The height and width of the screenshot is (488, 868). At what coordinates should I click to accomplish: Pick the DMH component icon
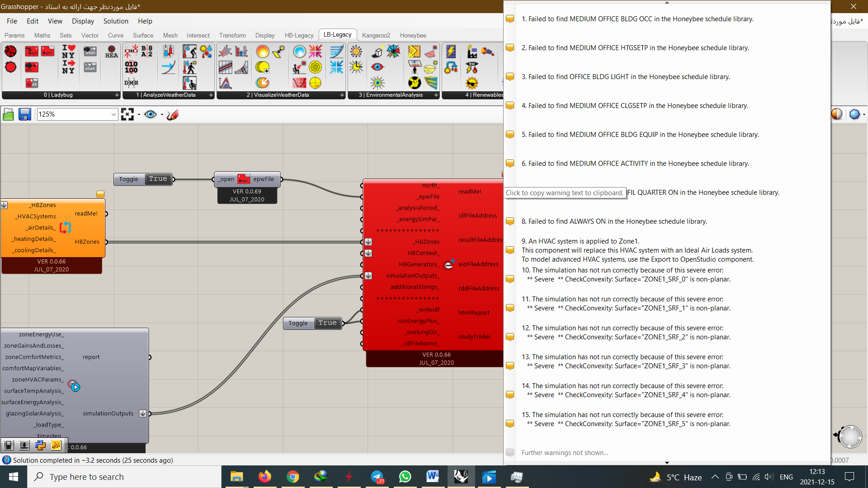131,83
